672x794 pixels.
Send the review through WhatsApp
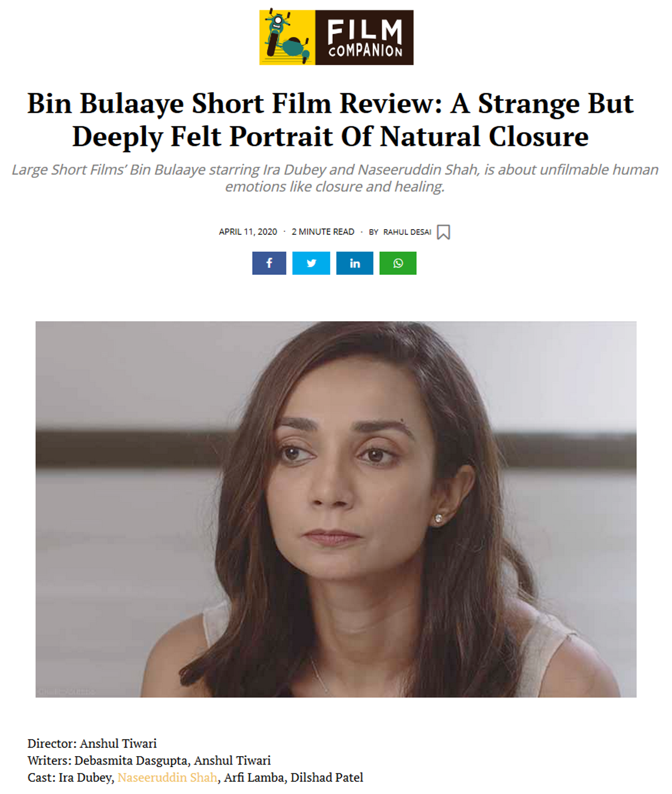[398, 263]
